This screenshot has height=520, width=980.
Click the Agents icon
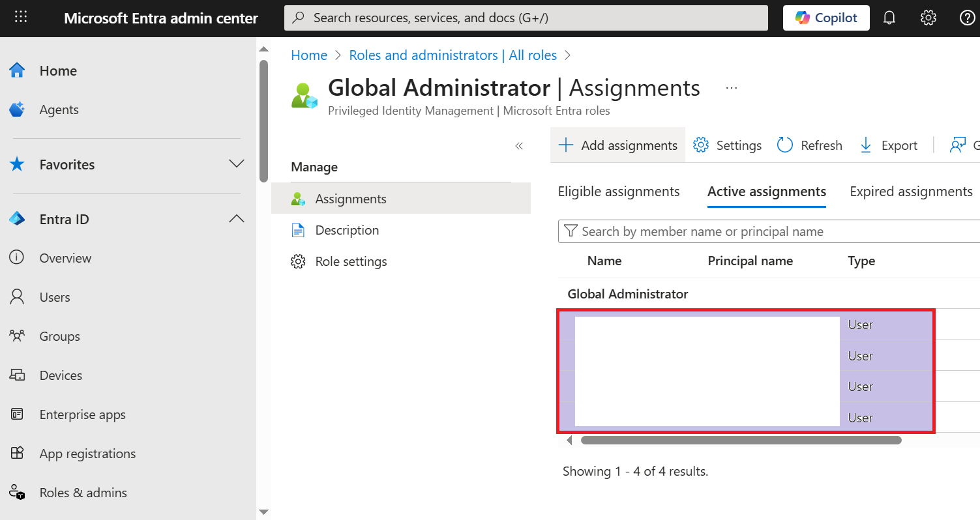click(17, 109)
